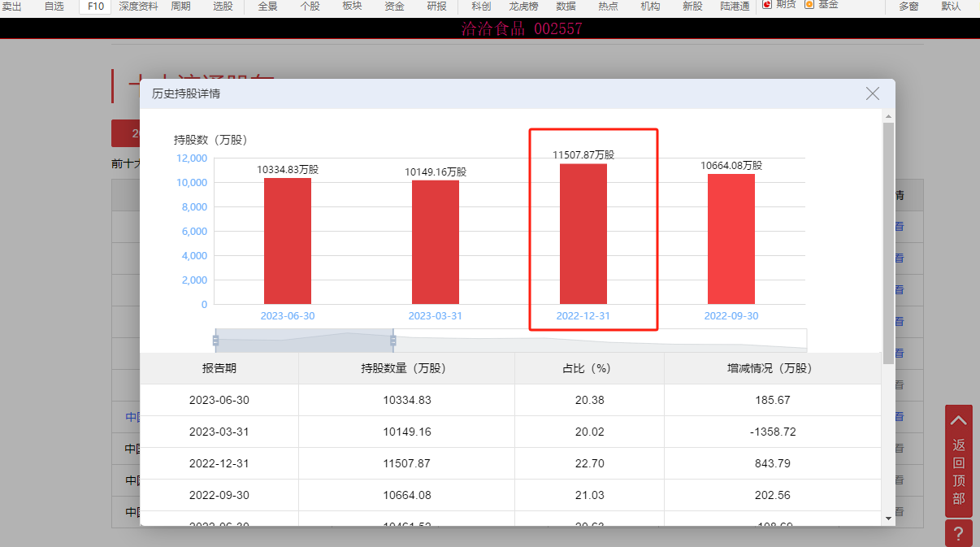This screenshot has height=547, width=980.
Task: Click the 持股数量（万股）column header
Action: [x=407, y=368]
